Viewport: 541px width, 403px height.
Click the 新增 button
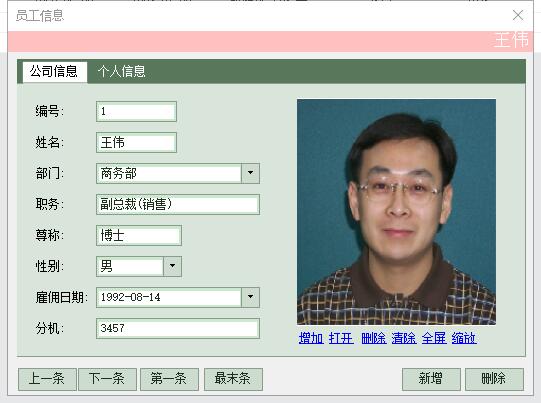431,379
